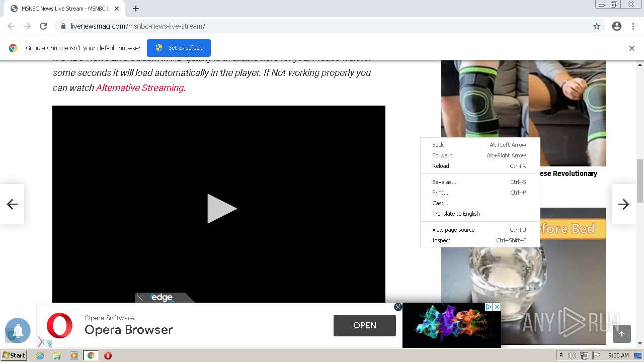Click the 9:30 AM system clock

(618, 355)
